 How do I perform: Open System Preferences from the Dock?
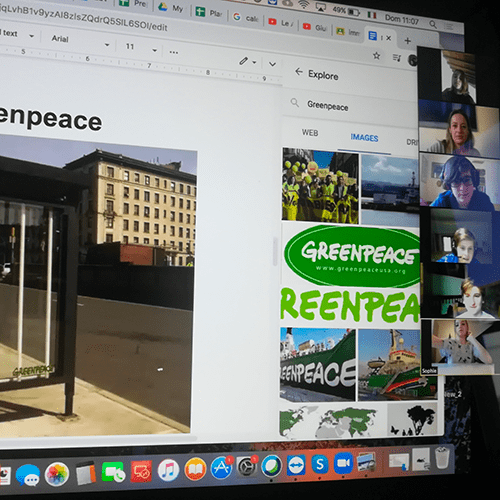point(247,466)
